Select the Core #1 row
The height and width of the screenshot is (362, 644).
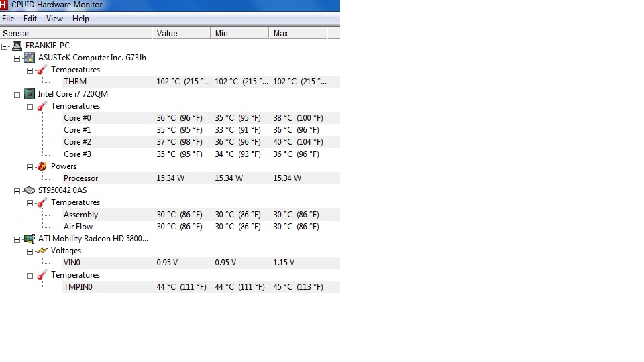(201, 130)
